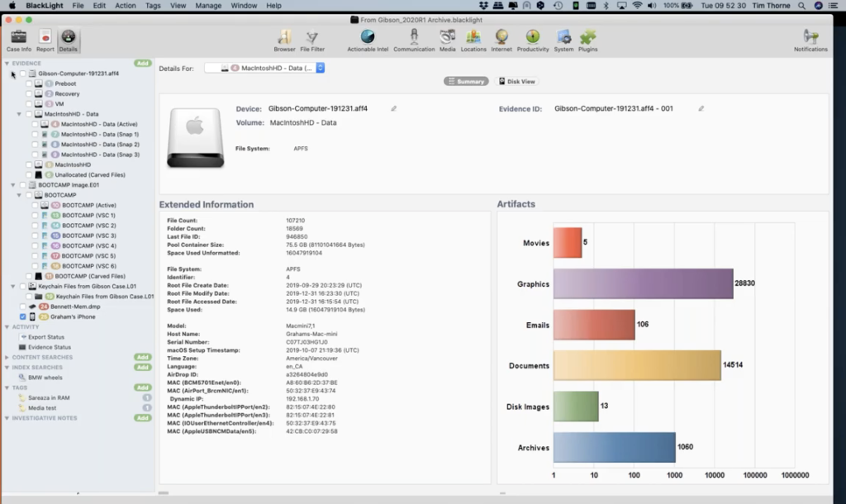Screen dimensions: 846x504
Task: Open Actionable Intel view
Action: coord(368,40)
